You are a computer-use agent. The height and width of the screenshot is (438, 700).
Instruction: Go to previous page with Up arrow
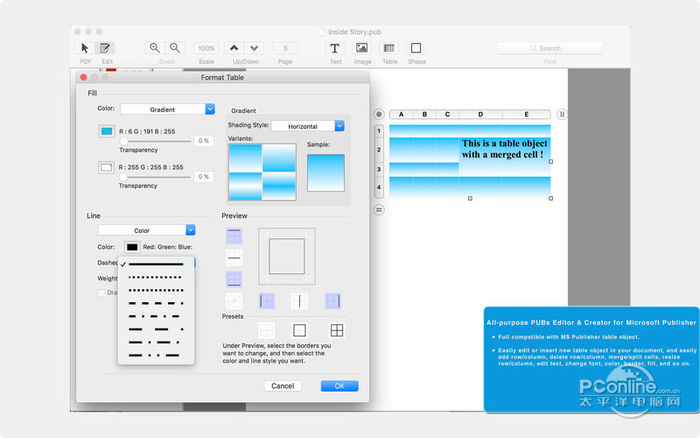[x=234, y=48]
